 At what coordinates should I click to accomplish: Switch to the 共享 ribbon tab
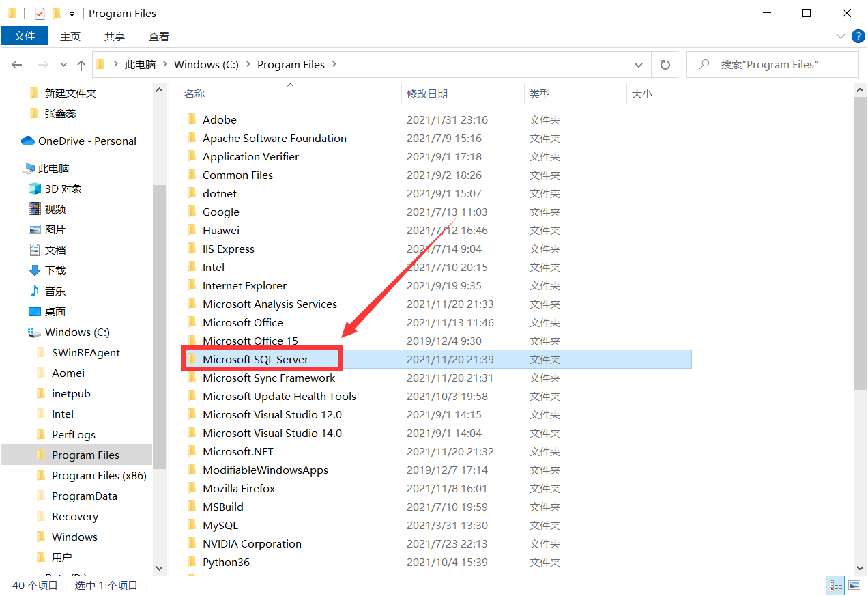pyautogui.click(x=115, y=36)
